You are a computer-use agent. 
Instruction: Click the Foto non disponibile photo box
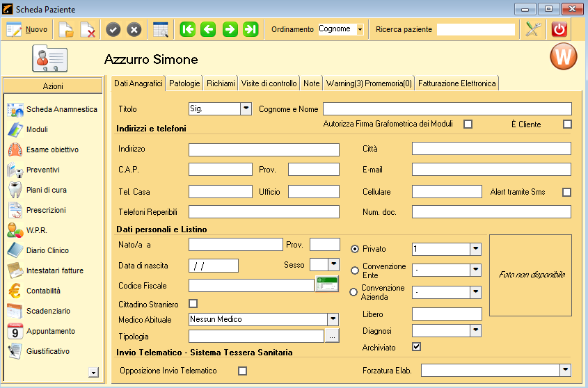(531, 275)
